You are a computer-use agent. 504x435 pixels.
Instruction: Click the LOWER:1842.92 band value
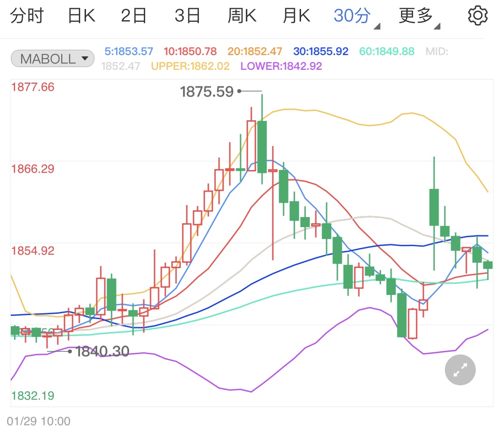(281, 66)
